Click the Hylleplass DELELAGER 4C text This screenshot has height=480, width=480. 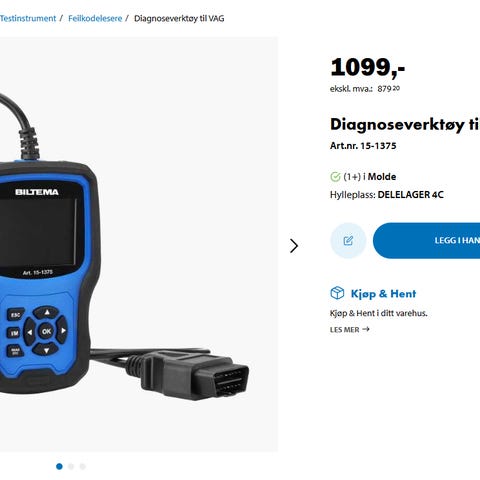[x=387, y=195]
